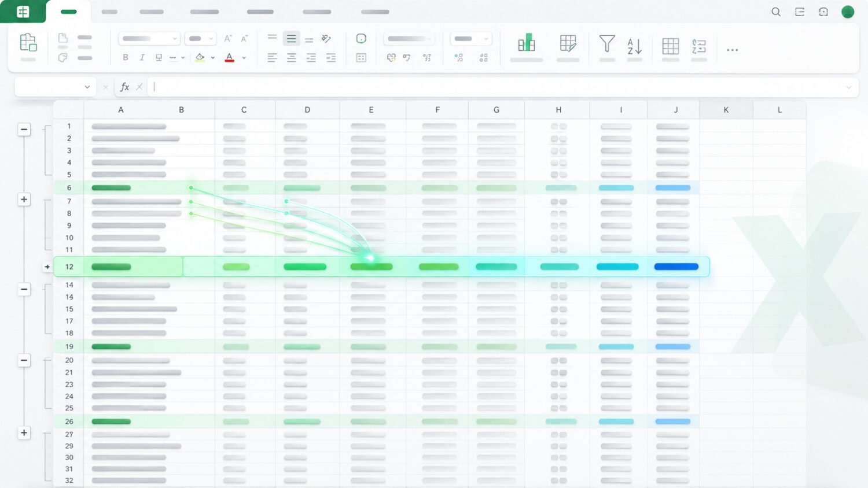Toggle the highlighted middle align button

pyautogui.click(x=292, y=39)
